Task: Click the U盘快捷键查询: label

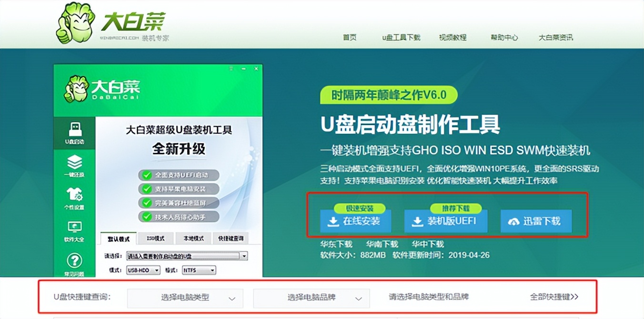Action: click(82, 297)
